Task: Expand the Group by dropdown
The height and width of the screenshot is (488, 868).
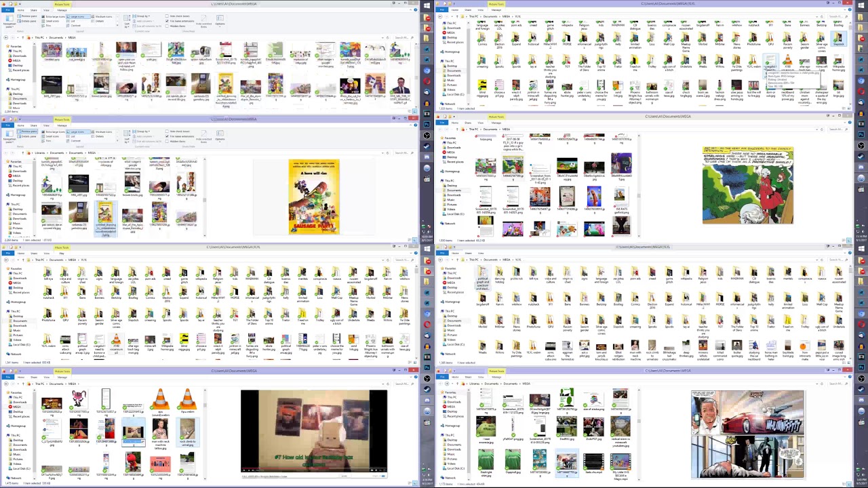Action: pyautogui.click(x=141, y=16)
